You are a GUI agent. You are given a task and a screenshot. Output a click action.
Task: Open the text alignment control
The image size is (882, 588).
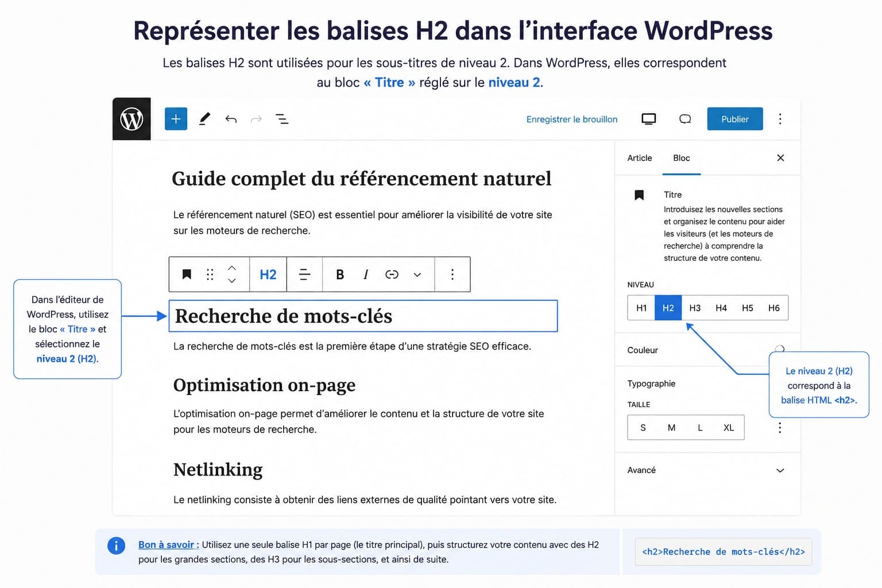coord(305,274)
